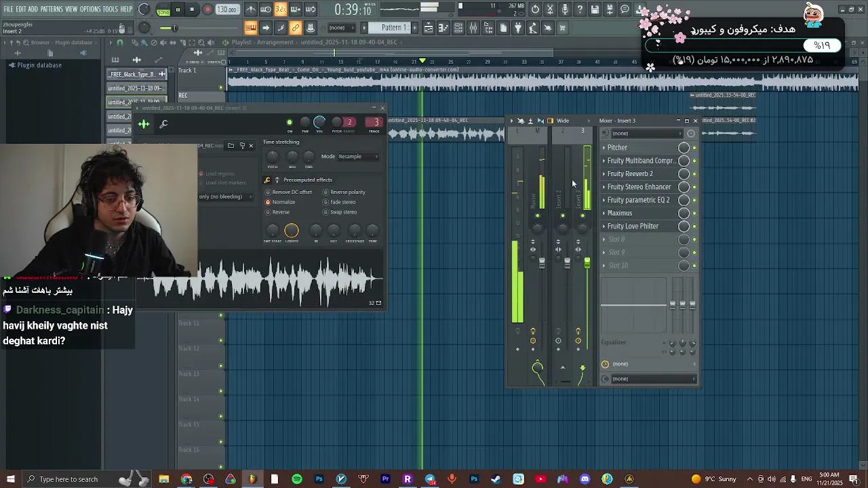This screenshot has width=868, height=488.
Task: Open the PATTERNS menu
Action: 52,9
